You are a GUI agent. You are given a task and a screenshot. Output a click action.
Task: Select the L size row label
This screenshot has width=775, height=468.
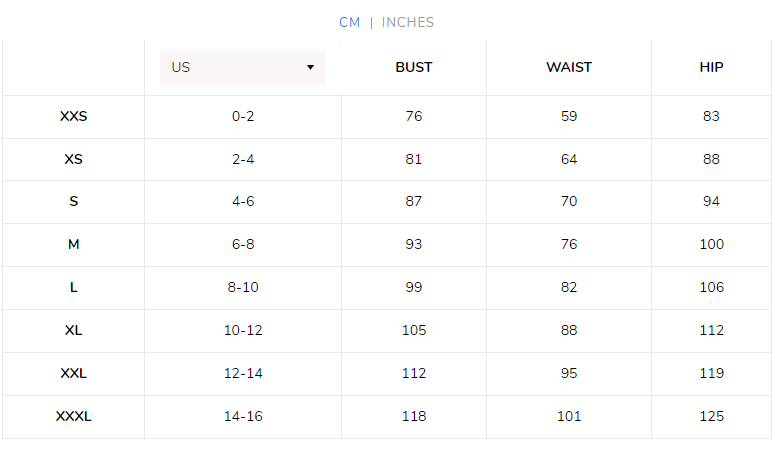click(74, 287)
